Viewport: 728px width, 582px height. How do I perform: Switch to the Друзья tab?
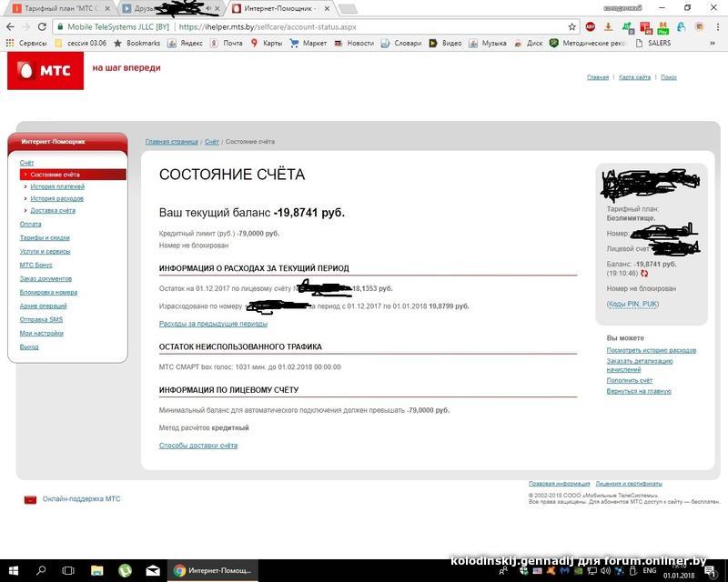pyautogui.click(x=167, y=8)
